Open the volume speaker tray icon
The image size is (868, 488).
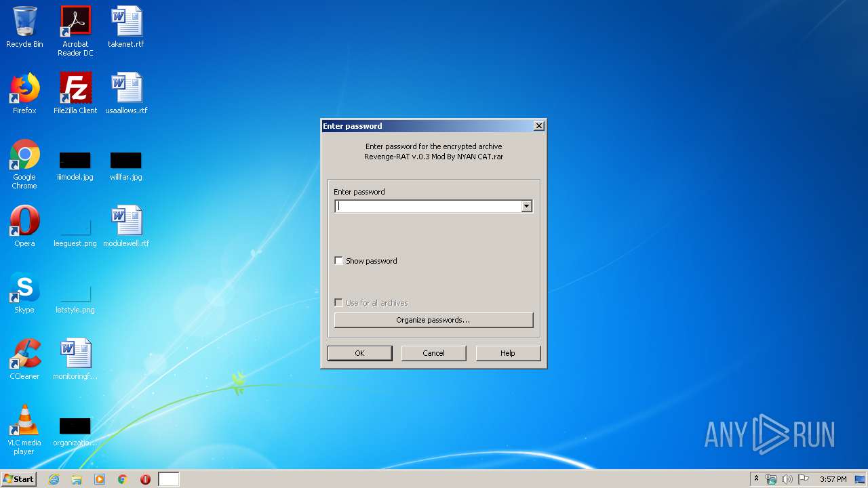[787, 479]
